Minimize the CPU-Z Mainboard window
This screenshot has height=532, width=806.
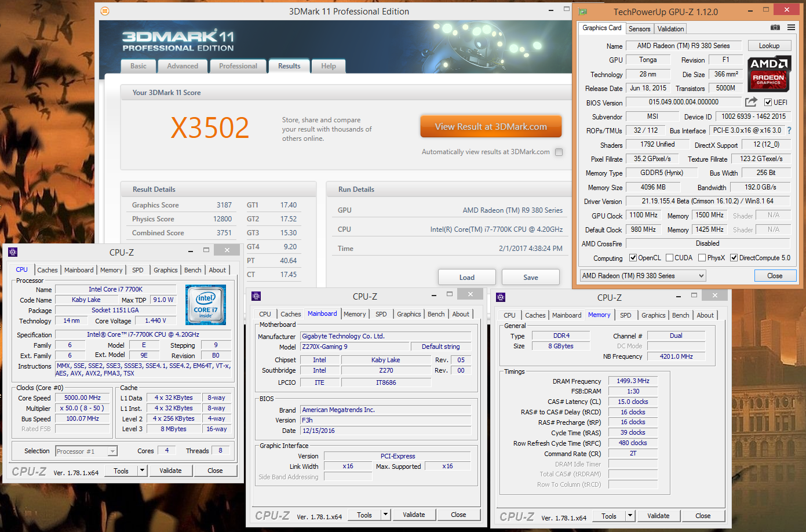(x=434, y=295)
